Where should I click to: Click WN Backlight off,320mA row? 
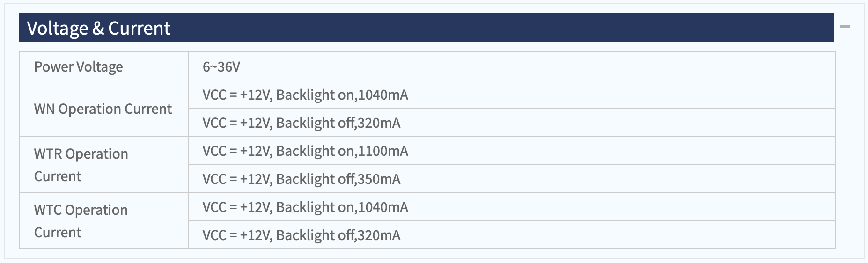pos(512,123)
